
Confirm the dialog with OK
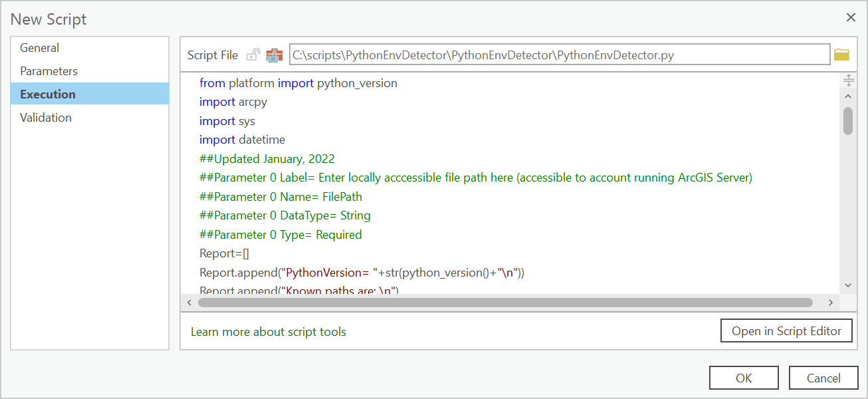click(744, 378)
